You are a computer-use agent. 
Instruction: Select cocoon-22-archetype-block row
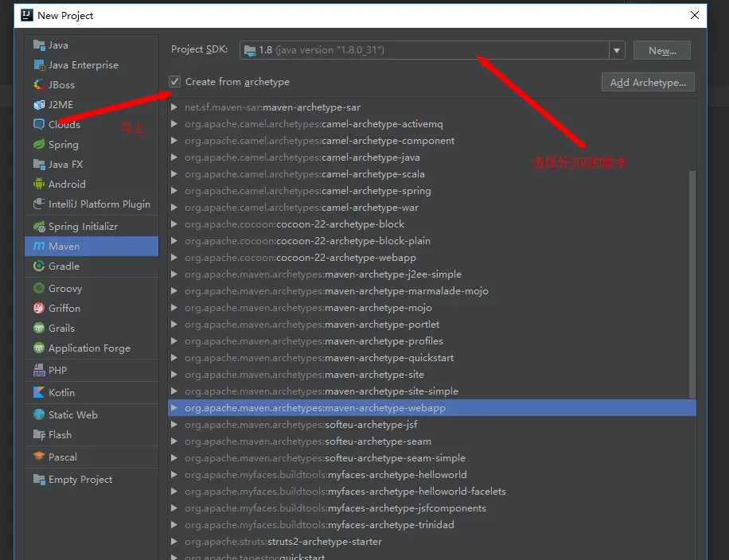(x=432, y=224)
